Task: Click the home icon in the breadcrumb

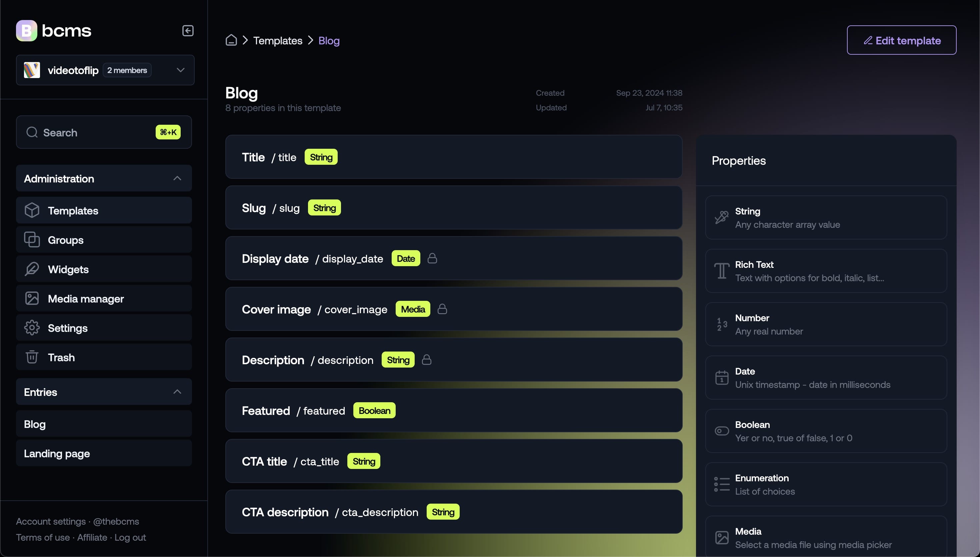Action: click(x=231, y=40)
